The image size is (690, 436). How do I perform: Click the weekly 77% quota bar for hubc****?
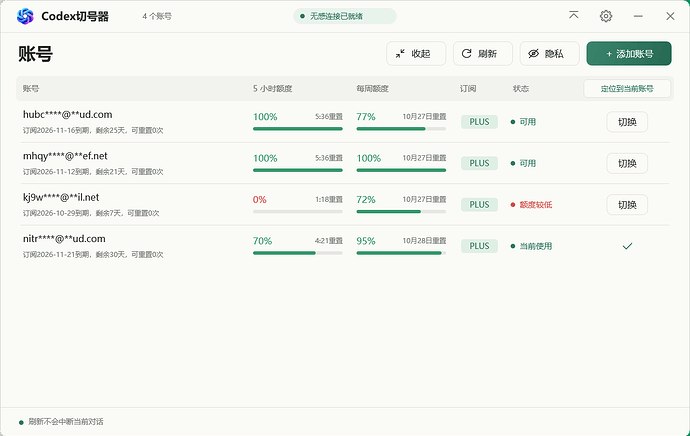401,129
